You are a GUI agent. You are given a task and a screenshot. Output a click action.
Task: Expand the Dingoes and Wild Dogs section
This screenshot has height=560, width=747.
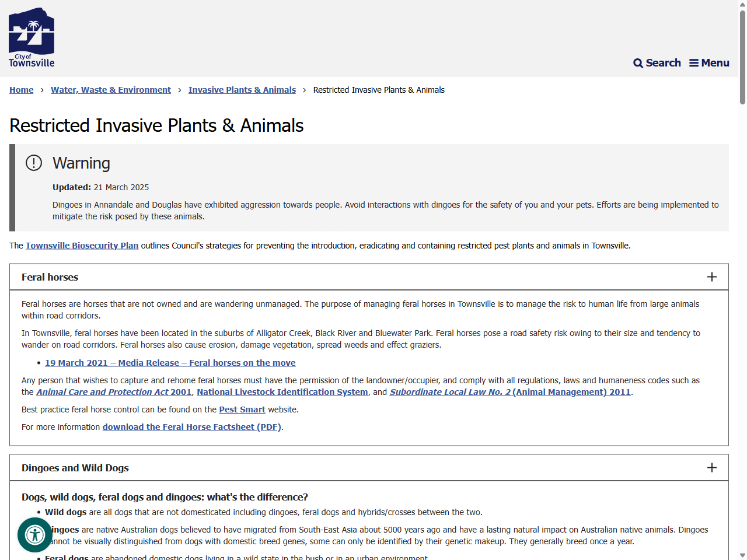(x=711, y=467)
